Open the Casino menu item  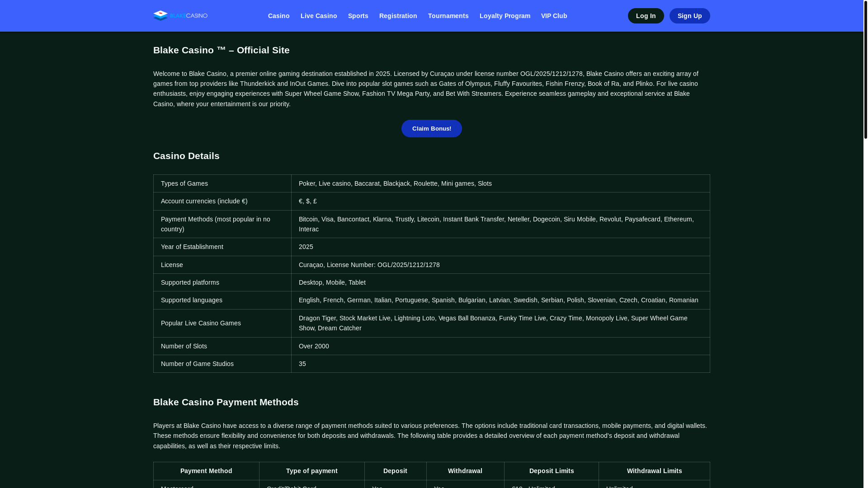point(278,16)
